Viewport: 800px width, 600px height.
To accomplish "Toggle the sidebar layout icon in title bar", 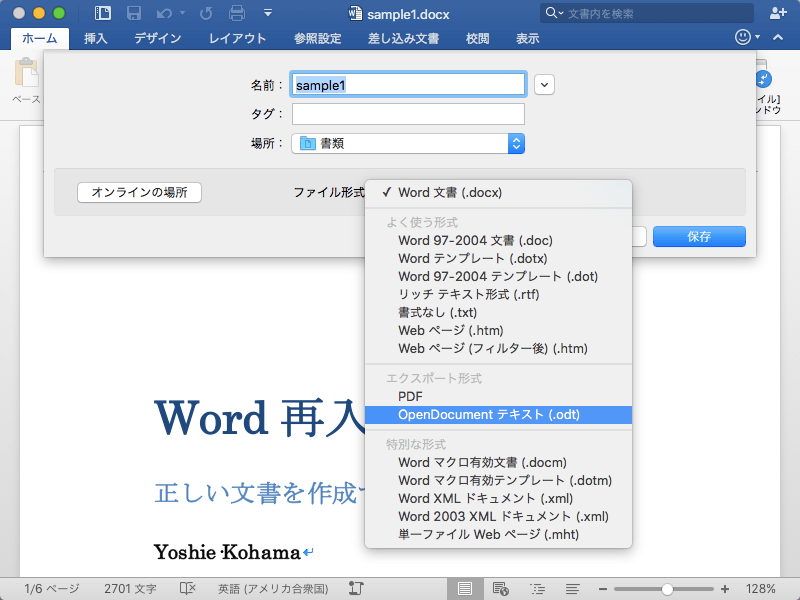I will (103, 13).
